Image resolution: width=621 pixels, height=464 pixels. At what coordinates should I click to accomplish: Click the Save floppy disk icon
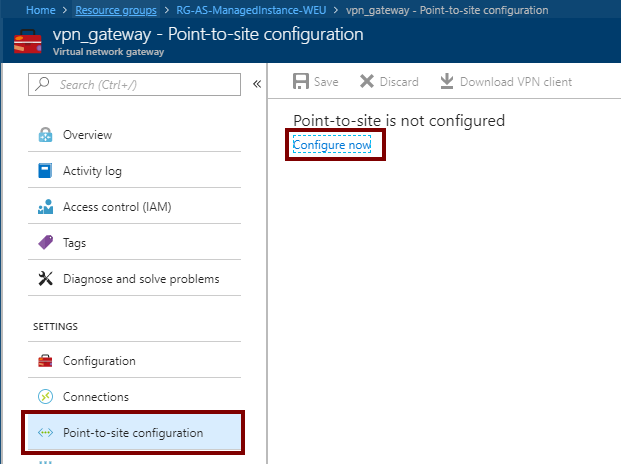[x=301, y=81]
